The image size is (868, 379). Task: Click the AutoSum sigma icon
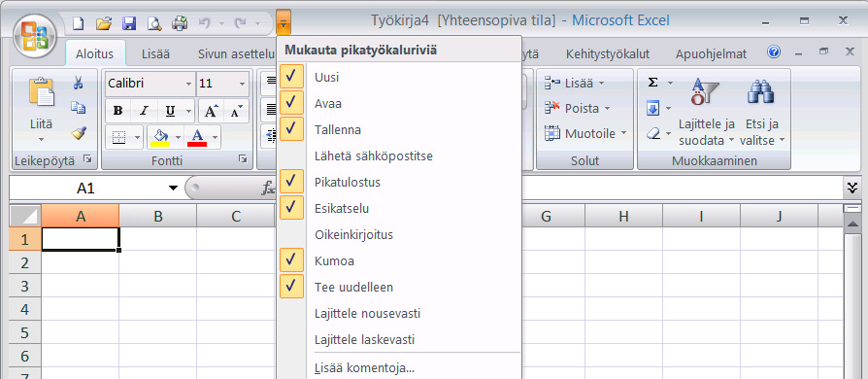[x=653, y=83]
